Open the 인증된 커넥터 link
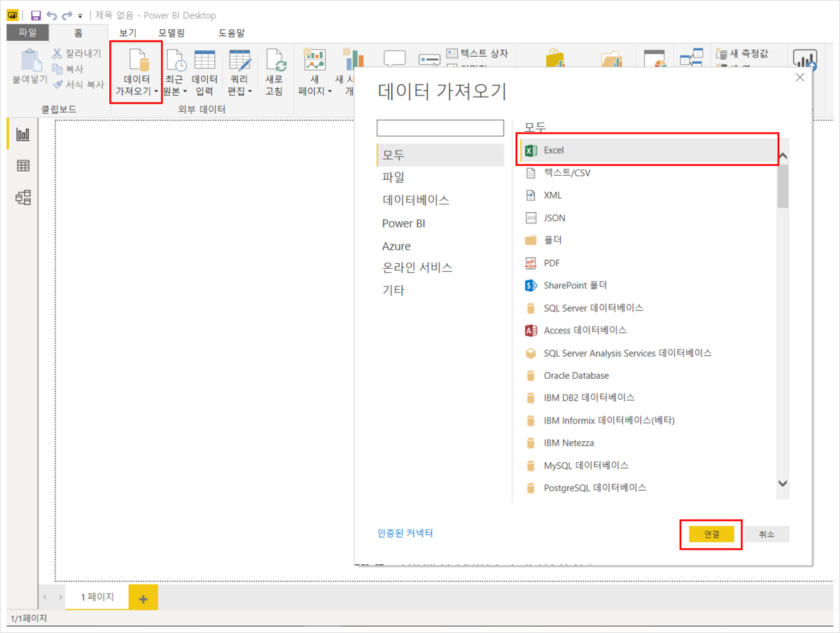 405,533
